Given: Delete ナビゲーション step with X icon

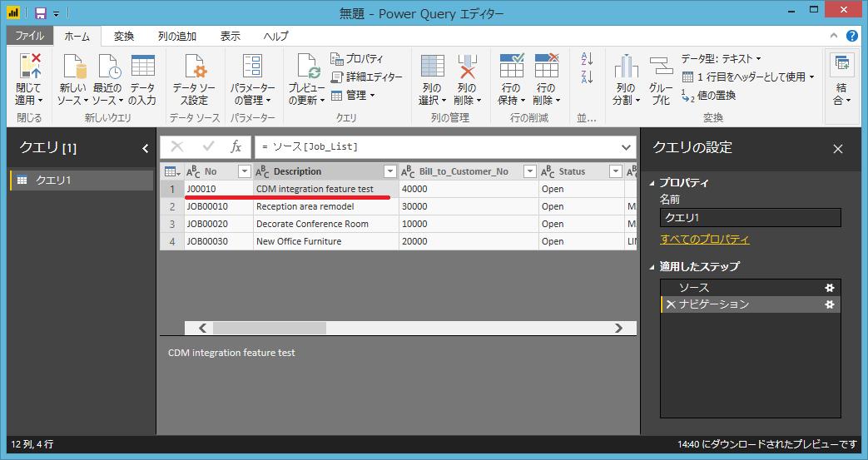Looking at the screenshot, I should (671, 304).
